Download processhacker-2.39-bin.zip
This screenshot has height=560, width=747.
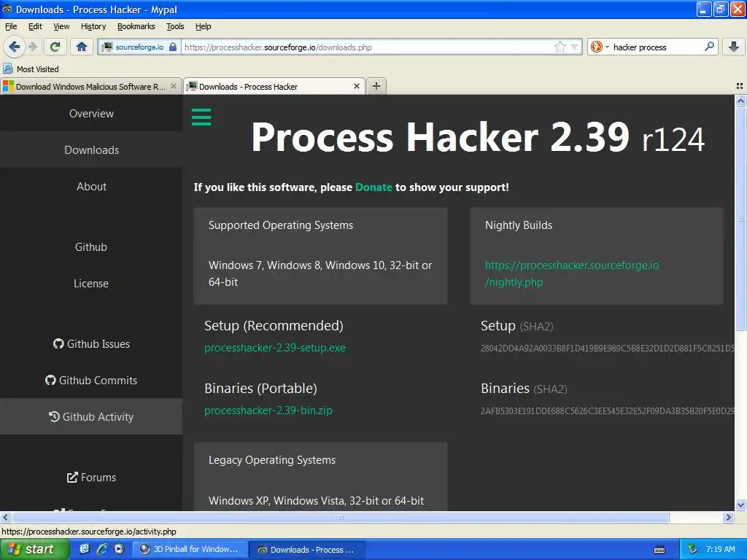(x=268, y=410)
